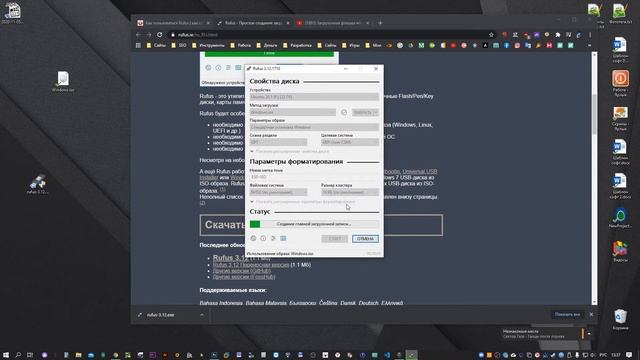Open the Device (Устройство) dropdown in Rufus
Screen dimensions: 640x360
tap(314, 97)
